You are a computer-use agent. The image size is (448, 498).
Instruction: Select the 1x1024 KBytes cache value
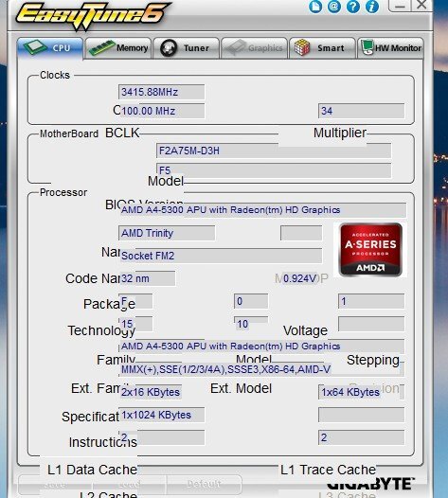pos(161,415)
